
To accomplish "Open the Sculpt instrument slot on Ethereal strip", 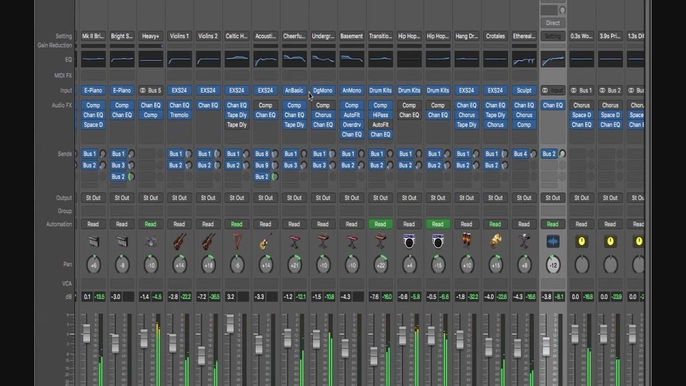I will [x=524, y=91].
